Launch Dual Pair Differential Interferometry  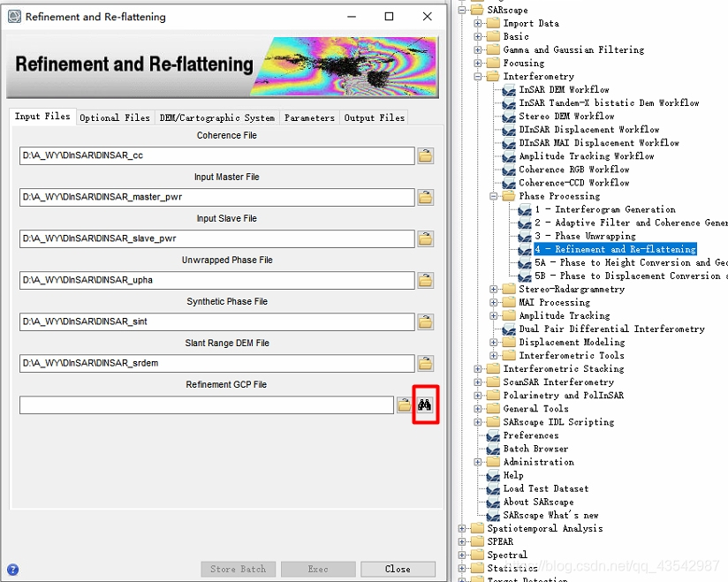tap(612, 329)
